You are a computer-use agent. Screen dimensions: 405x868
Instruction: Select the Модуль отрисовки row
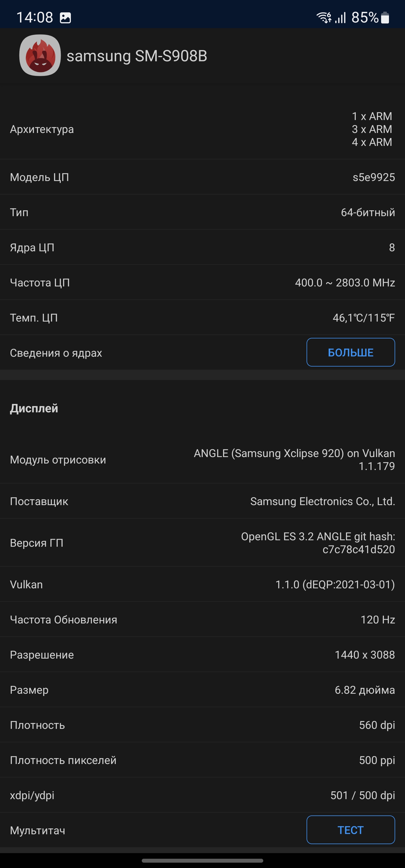click(x=202, y=460)
